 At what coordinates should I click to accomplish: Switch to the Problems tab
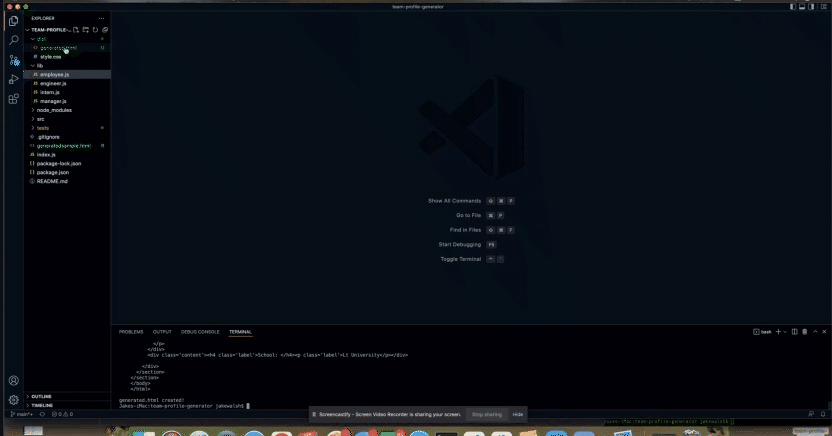click(131, 332)
